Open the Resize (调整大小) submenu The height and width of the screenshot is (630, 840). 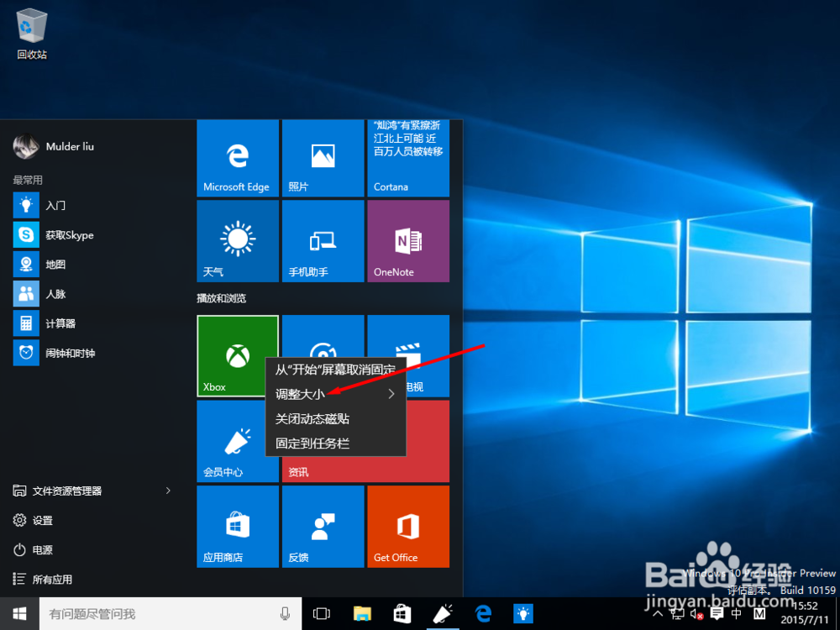(335, 394)
